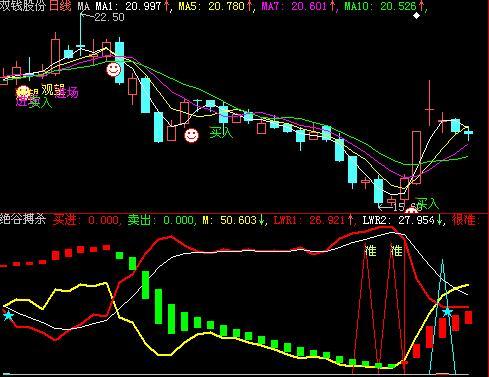
Task: Select the MA5 moving average readout
Action: tap(215, 6)
